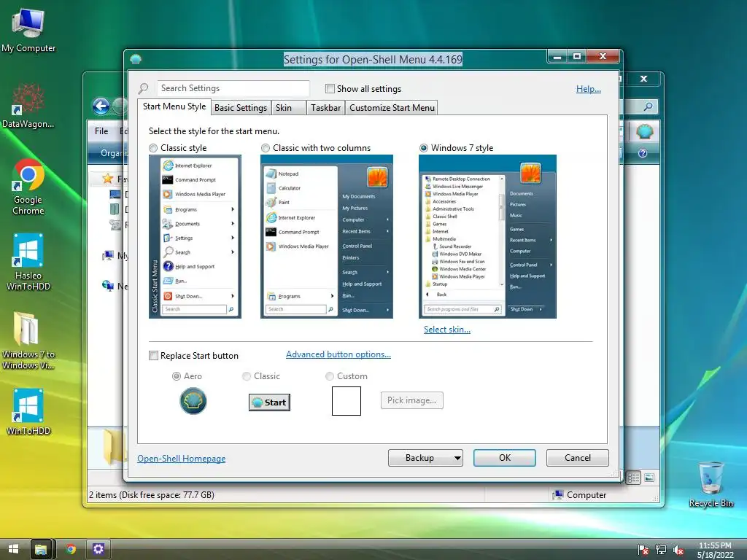Viewport: 747px width, 560px height.
Task: Click the Action Center flag tray icon
Action: click(x=643, y=550)
